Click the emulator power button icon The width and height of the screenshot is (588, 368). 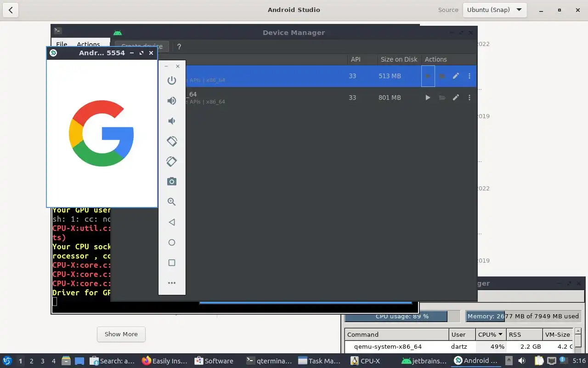pyautogui.click(x=172, y=80)
